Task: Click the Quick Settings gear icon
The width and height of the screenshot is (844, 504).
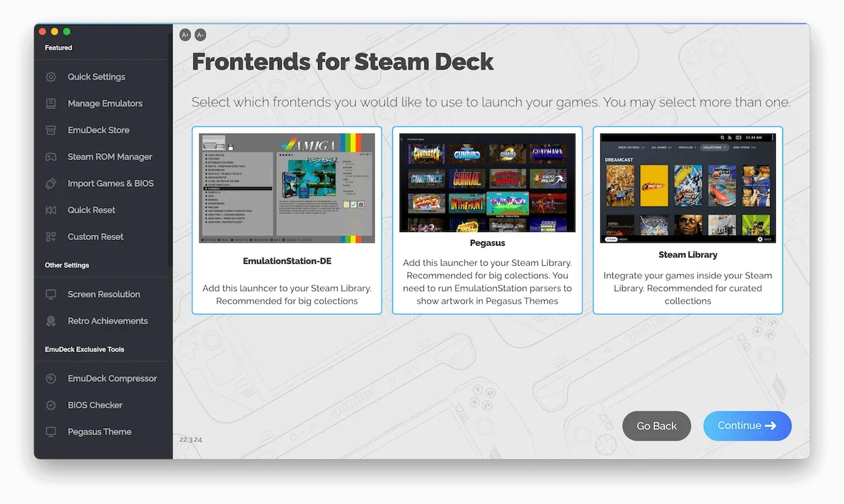Action: point(51,77)
